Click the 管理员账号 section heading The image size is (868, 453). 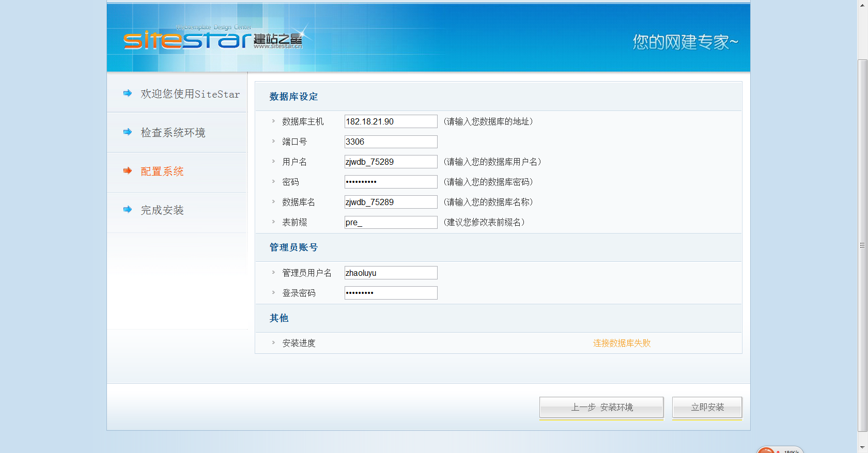point(293,247)
